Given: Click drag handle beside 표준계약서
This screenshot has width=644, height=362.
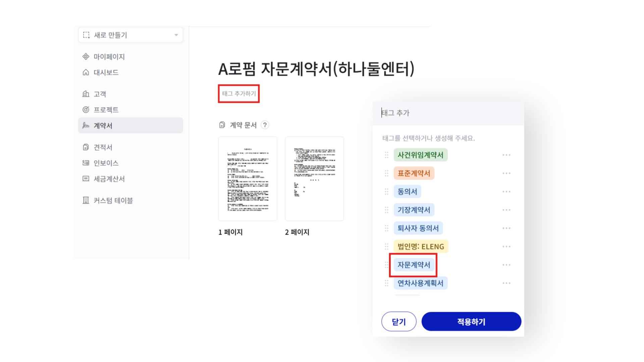Looking at the screenshot, I should 386,173.
